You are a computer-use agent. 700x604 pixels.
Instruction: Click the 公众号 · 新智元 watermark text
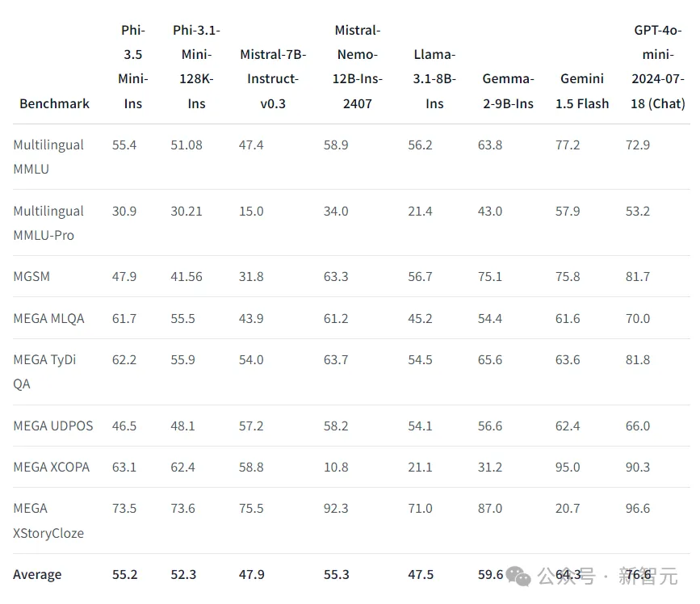[608, 576]
